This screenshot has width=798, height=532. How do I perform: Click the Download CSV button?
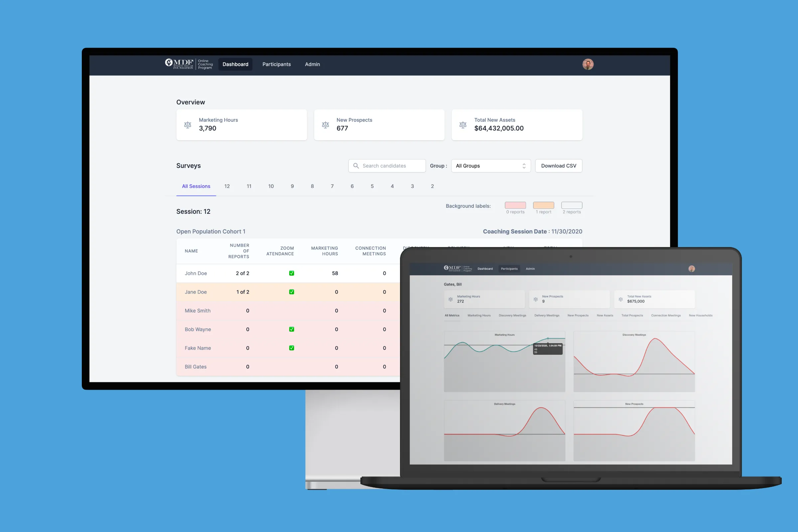pyautogui.click(x=558, y=165)
